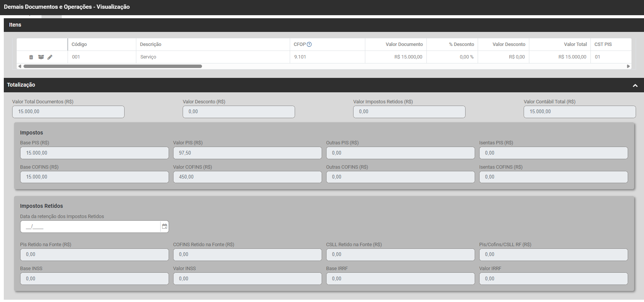The width and height of the screenshot is (644, 302).
Task: Click the Valor Desconto (R$) totalization field
Action: pyautogui.click(x=239, y=112)
